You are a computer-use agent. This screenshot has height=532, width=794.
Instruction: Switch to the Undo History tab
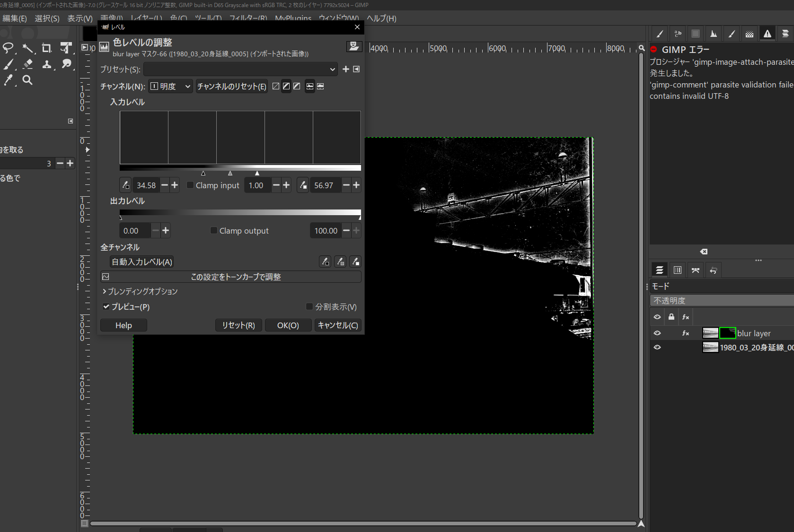click(714, 270)
